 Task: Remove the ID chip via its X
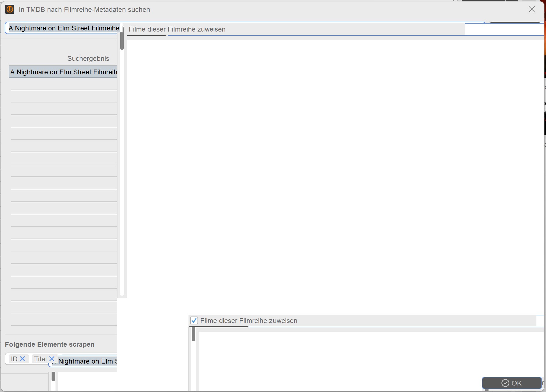click(x=23, y=359)
